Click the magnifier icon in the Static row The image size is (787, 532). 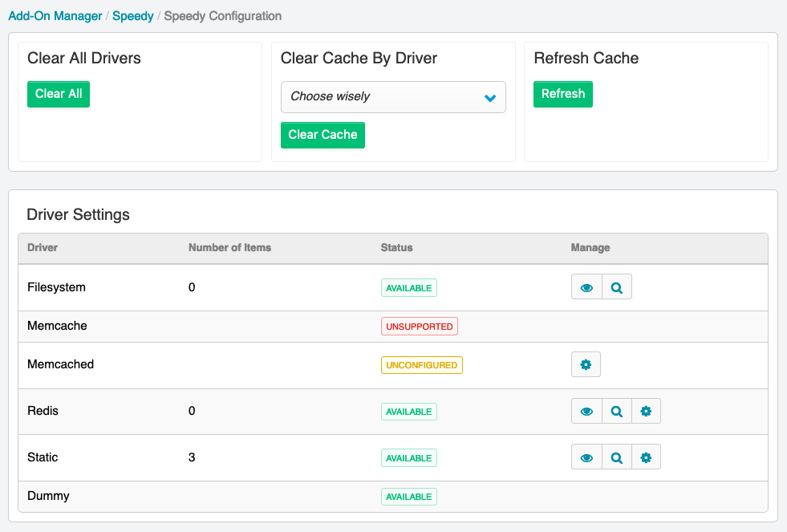(x=617, y=457)
